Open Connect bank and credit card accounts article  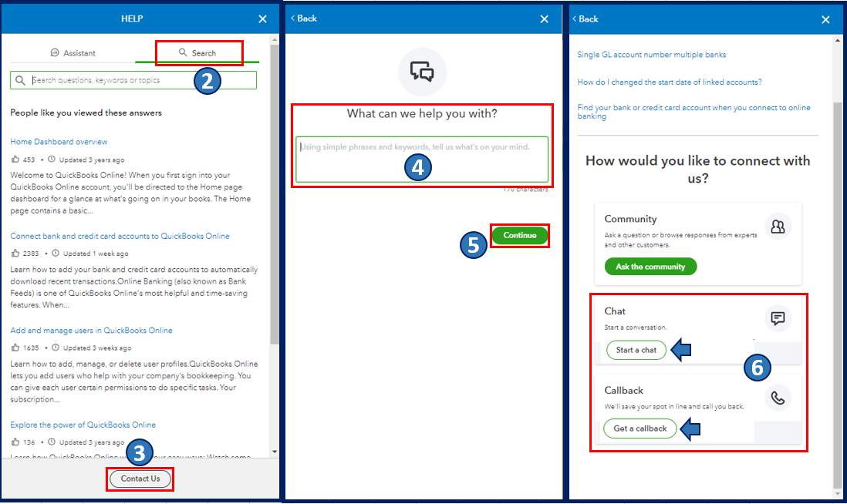click(x=120, y=236)
